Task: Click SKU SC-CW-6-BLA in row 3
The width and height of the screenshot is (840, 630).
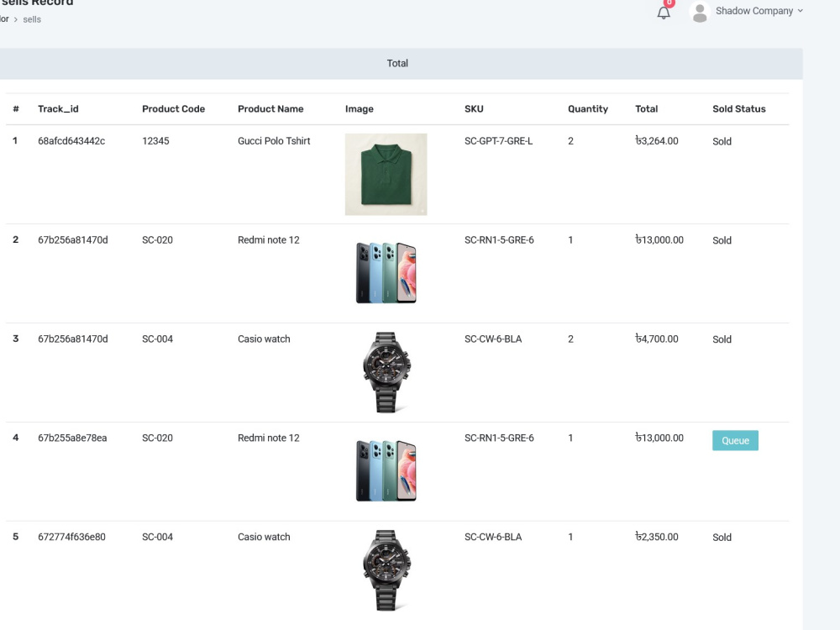Action: [x=493, y=339]
